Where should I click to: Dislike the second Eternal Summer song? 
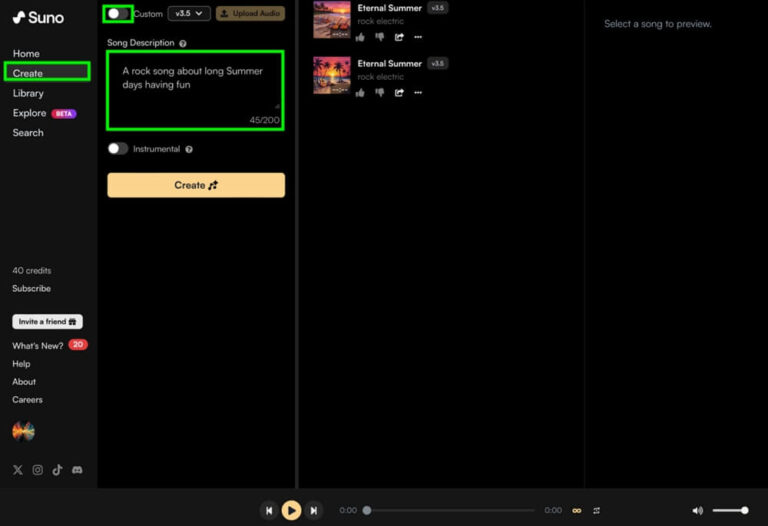[379, 93]
